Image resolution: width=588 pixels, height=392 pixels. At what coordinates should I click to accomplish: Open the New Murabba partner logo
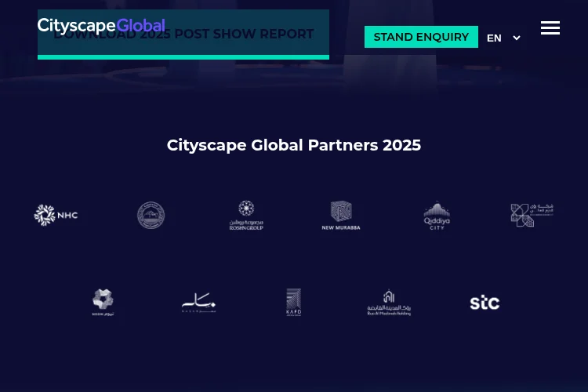click(341, 216)
